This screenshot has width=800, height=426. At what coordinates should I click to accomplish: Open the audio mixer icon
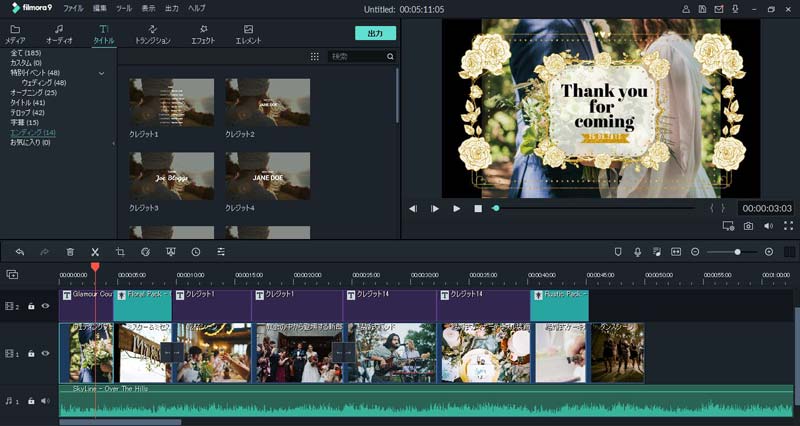pyautogui.click(x=657, y=252)
